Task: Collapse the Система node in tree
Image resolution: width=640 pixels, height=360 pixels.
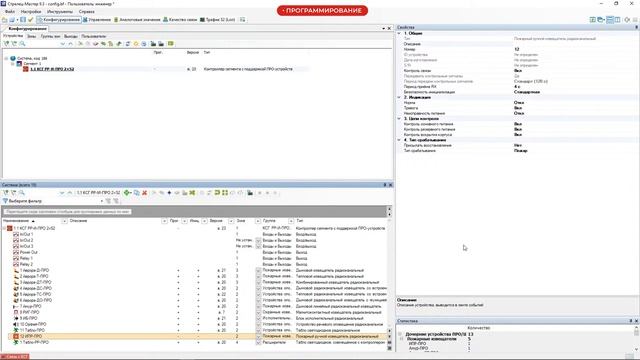Action: tap(6, 58)
